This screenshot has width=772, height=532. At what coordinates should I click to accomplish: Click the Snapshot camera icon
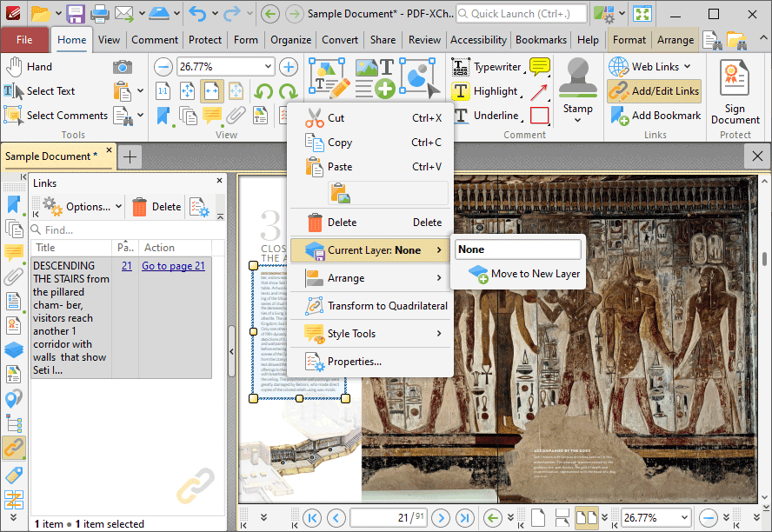122,67
